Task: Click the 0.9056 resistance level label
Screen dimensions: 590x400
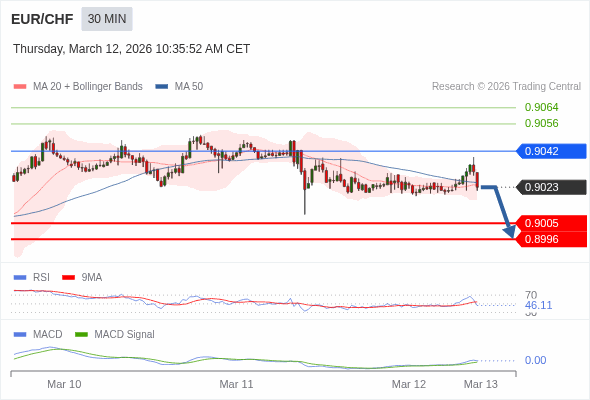Action: click(541, 123)
